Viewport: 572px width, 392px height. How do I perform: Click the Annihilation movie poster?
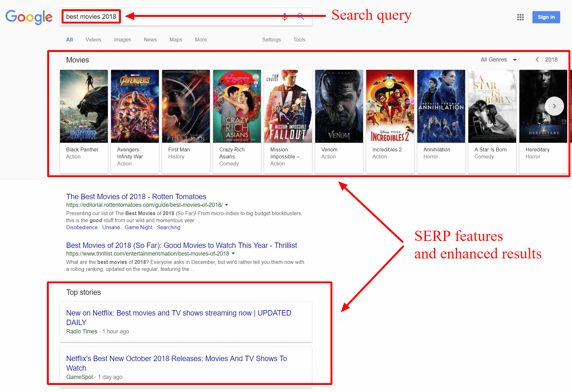coord(441,106)
